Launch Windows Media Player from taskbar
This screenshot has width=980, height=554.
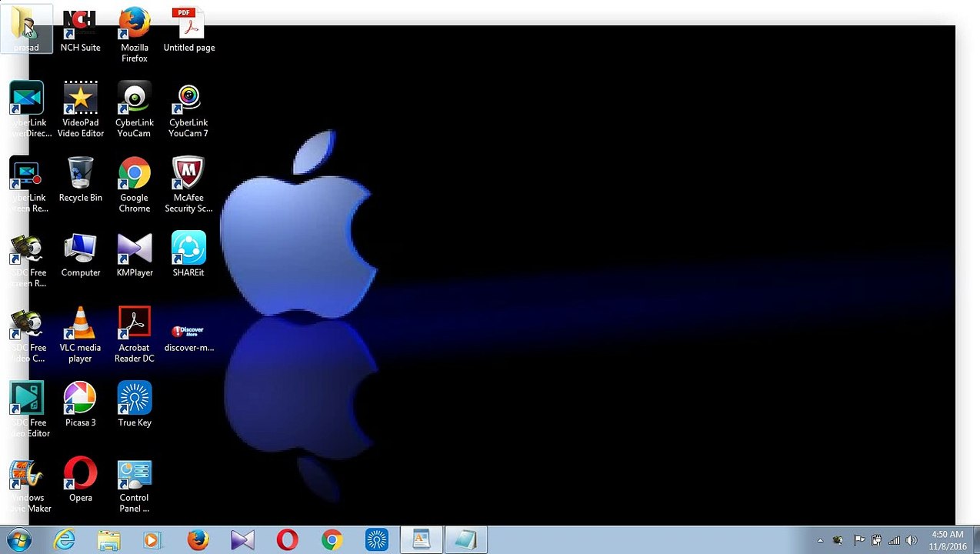pyautogui.click(x=152, y=540)
